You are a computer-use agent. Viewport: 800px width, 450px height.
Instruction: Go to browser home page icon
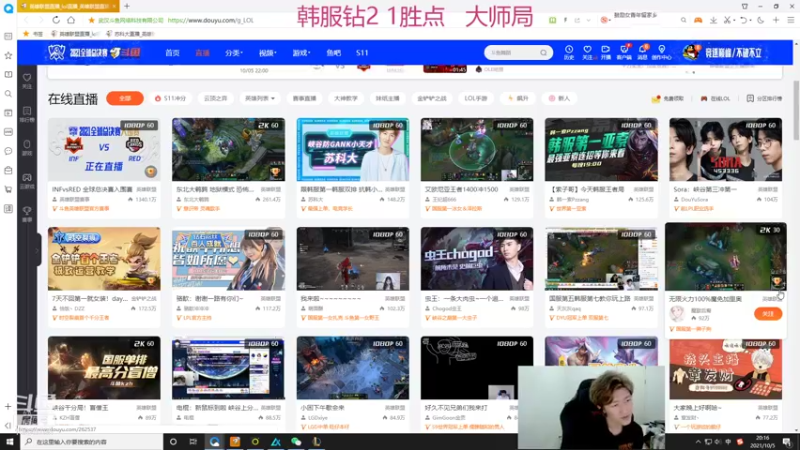pos(71,20)
